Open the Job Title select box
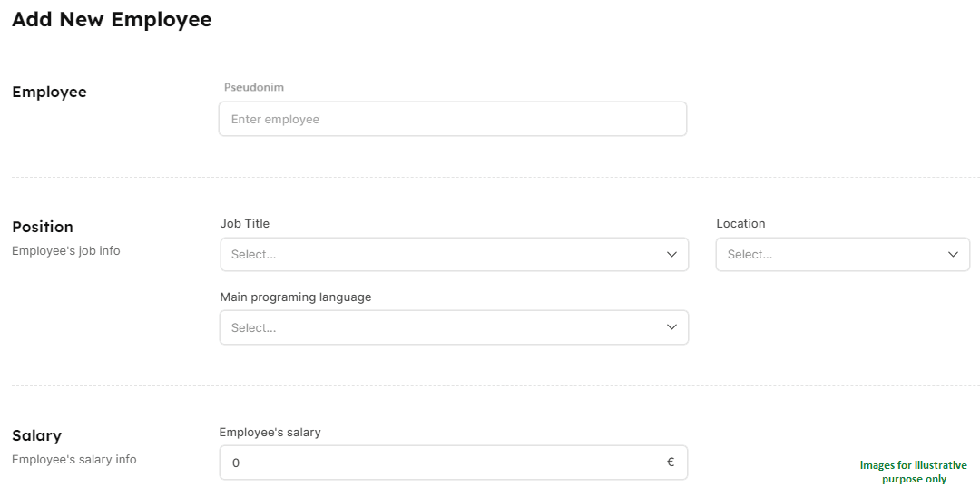 445,255
